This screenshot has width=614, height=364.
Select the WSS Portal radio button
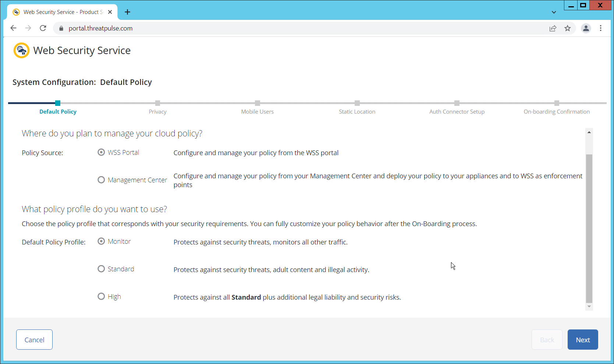pyautogui.click(x=101, y=152)
